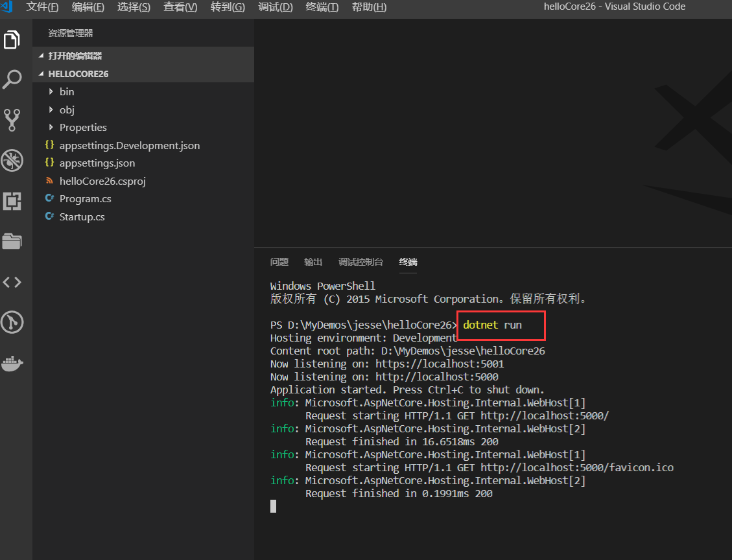Click the C# icon beside Program.cs
Screen dimensions: 732x560
[x=49, y=198]
